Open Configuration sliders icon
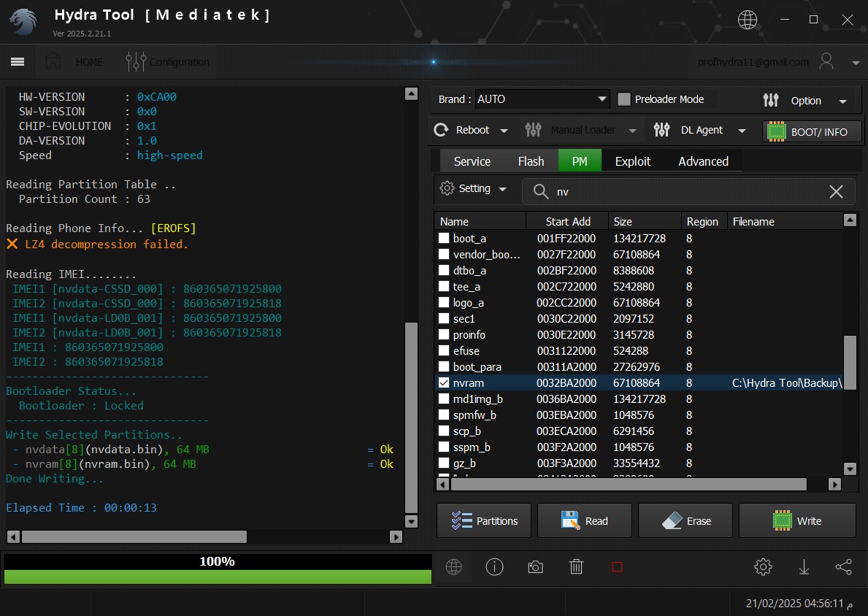The width and height of the screenshot is (868, 616). coord(136,61)
